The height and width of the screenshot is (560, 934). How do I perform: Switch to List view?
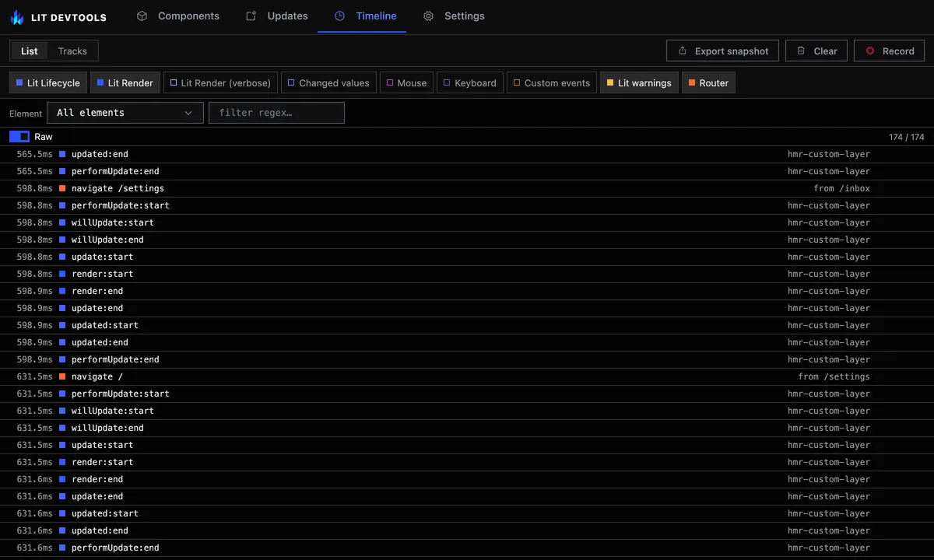click(x=30, y=51)
